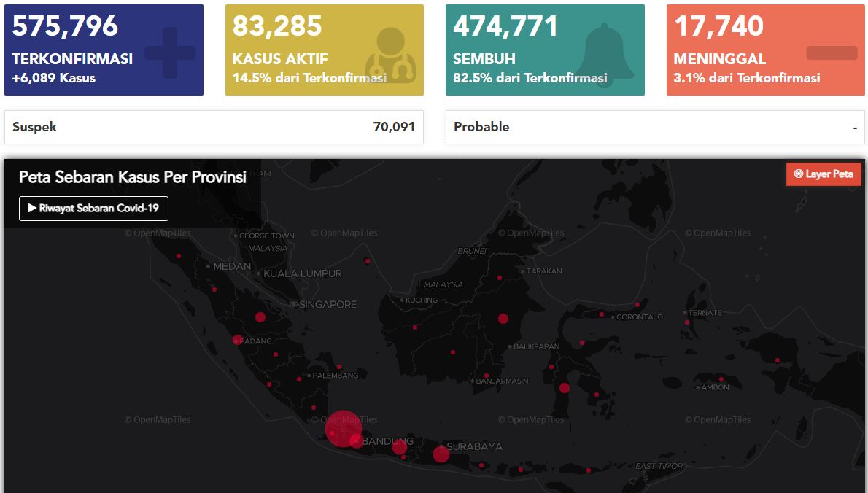Click the minus icon on Meninggal card
The height and width of the screenshot is (493, 868).
tap(832, 53)
